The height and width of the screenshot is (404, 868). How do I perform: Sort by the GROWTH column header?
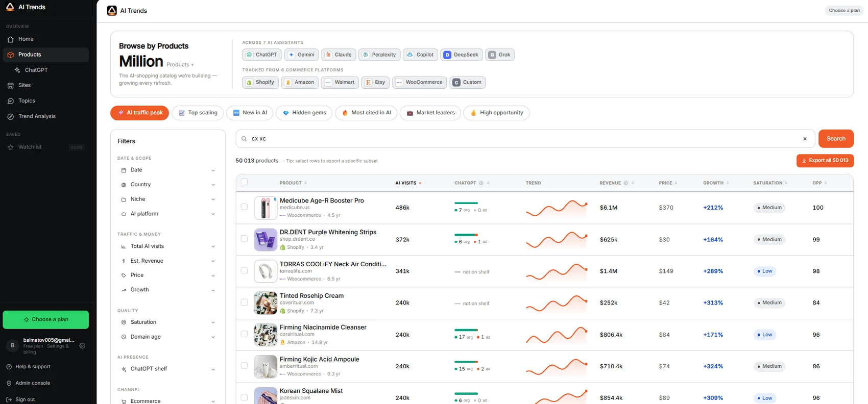(716, 183)
